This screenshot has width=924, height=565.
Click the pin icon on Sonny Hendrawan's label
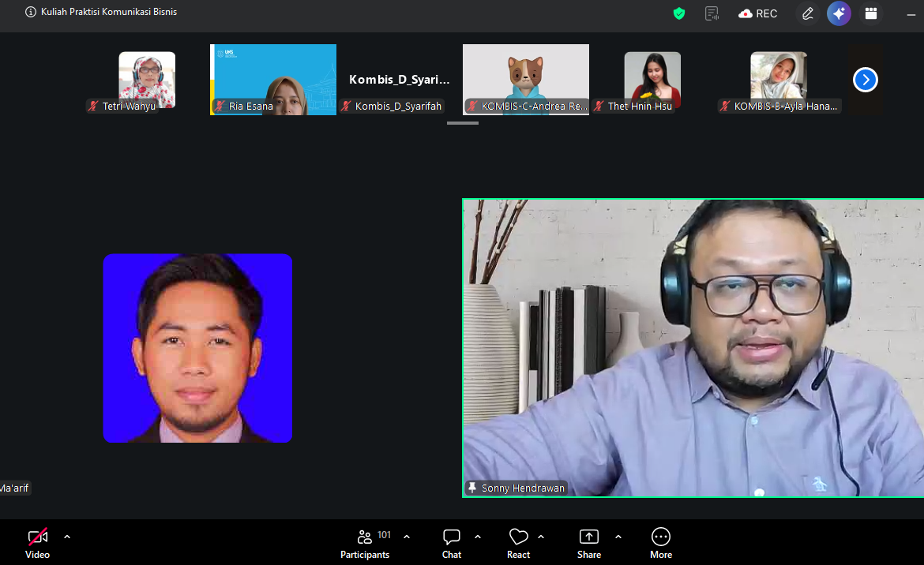(472, 488)
